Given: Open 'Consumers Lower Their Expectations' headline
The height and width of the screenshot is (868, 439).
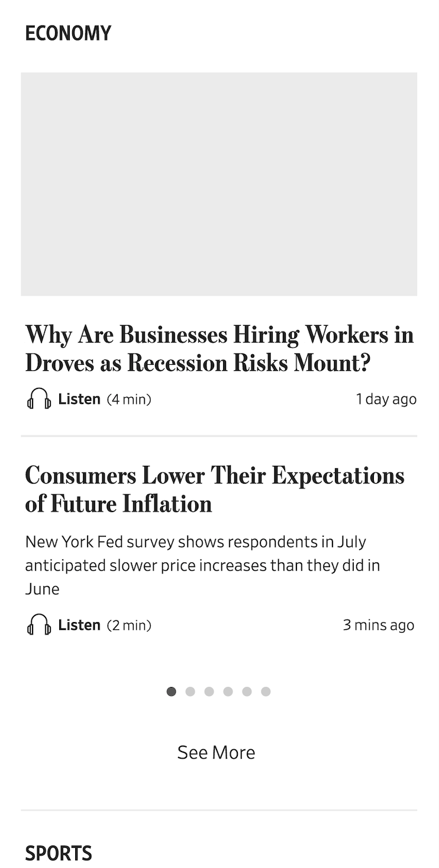Looking at the screenshot, I should [214, 490].
